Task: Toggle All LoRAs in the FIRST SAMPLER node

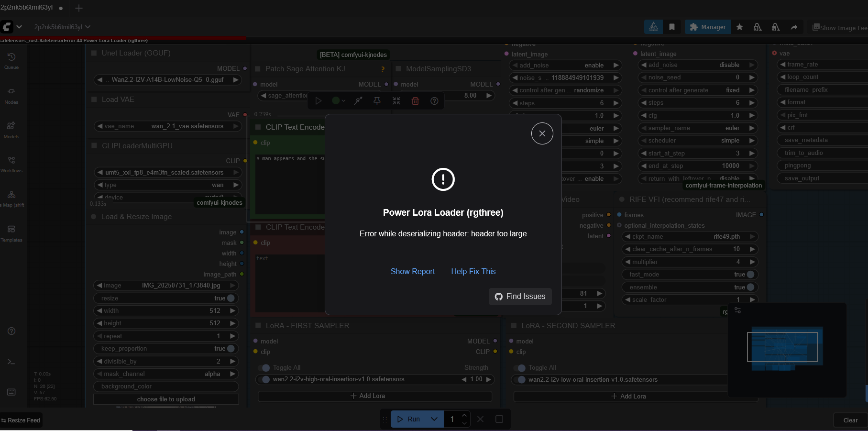Action: point(264,367)
